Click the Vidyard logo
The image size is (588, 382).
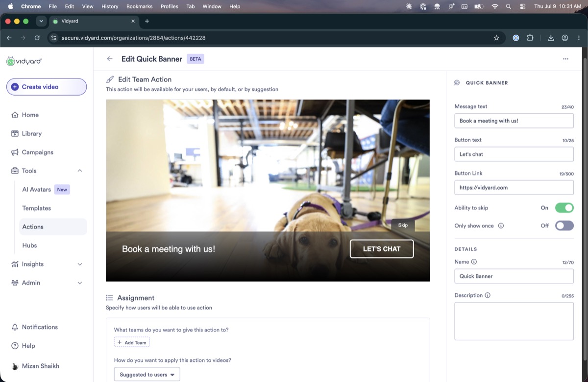pos(24,61)
